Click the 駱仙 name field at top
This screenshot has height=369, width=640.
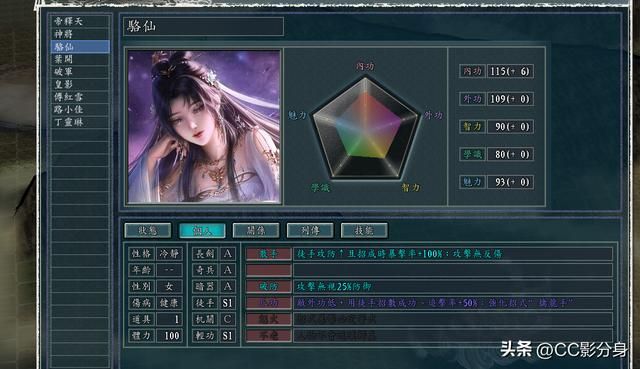[x=203, y=27]
